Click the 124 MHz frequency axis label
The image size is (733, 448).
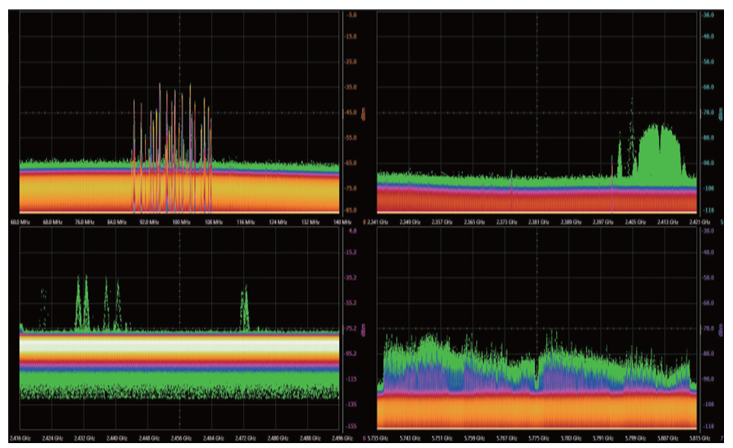[x=278, y=222]
